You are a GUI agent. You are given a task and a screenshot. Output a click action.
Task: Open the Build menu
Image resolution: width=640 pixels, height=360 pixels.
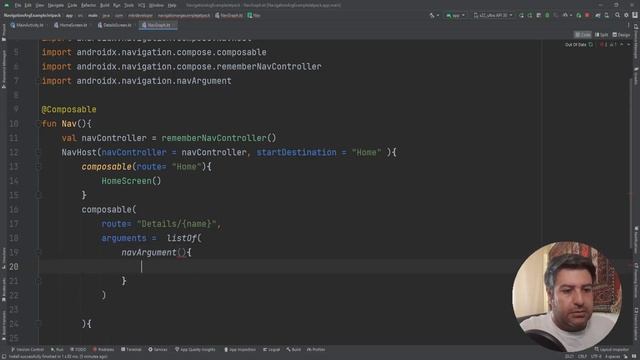click(x=104, y=5)
